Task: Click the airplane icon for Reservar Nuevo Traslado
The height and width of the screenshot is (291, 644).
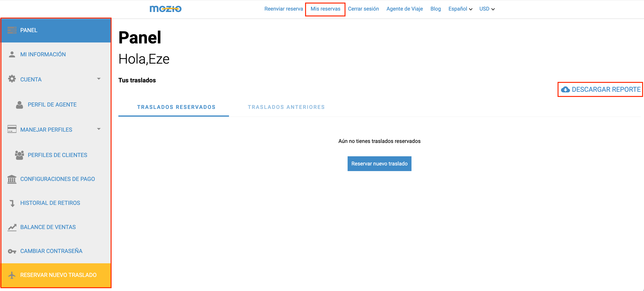Action: tap(12, 275)
